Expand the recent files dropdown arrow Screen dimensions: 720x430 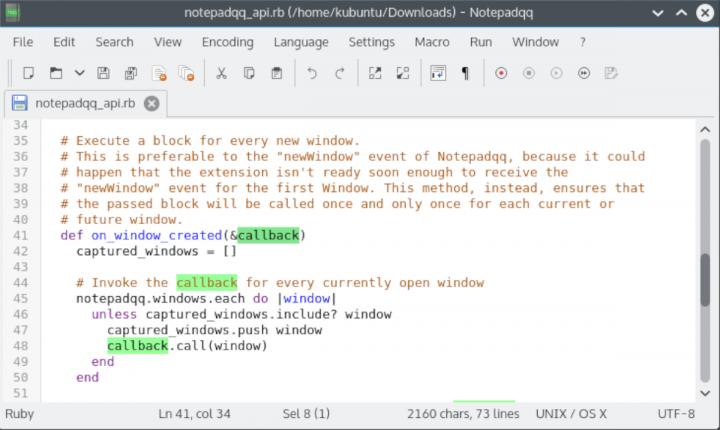pos(80,73)
